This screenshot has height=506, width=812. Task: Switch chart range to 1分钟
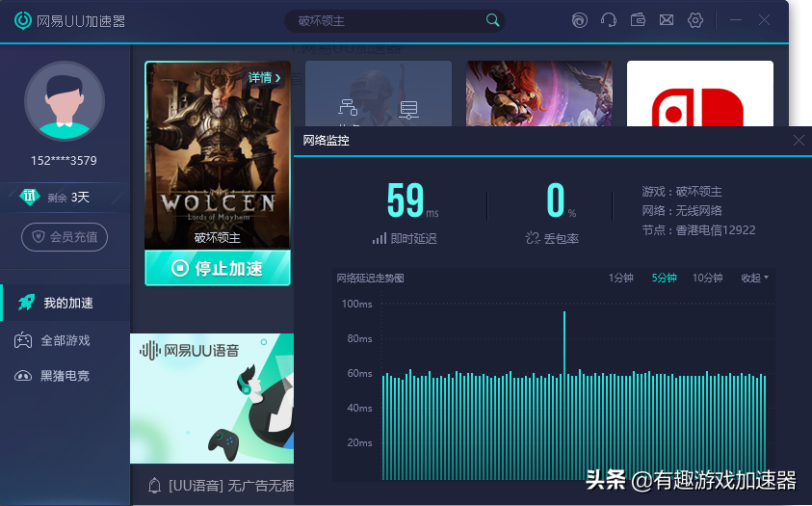620,279
